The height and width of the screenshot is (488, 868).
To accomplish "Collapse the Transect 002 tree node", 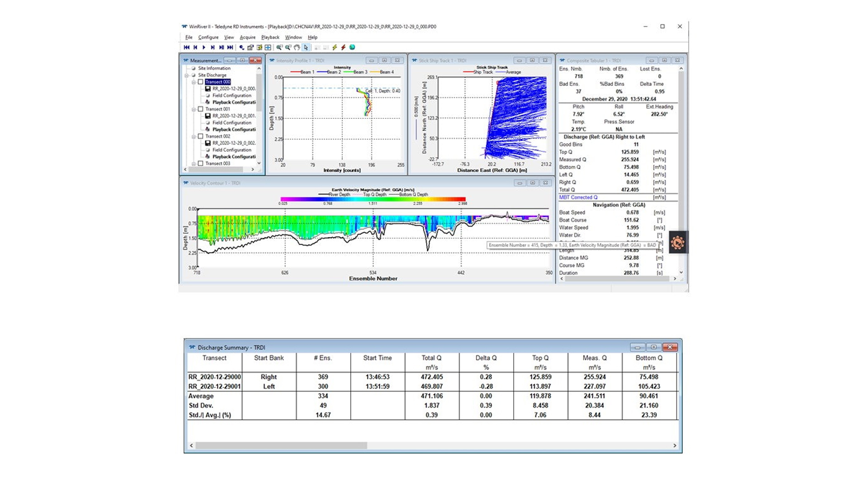I will point(194,136).
